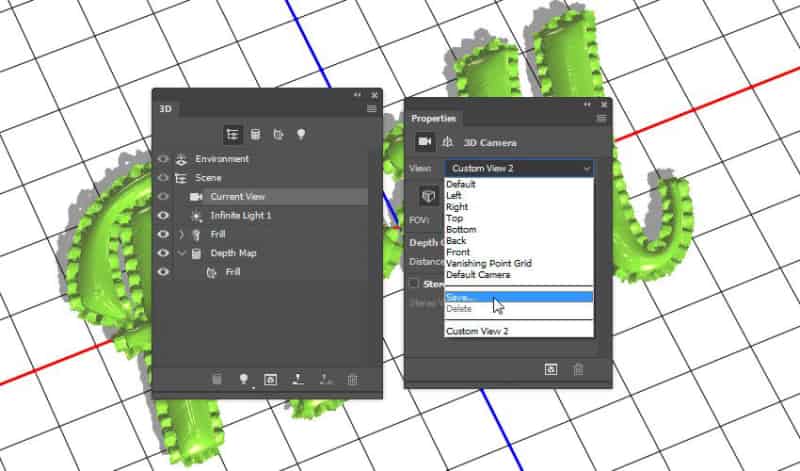The image size is (800, 471).
Task: Open the Properties panel flyout menu
Action: 602,118
